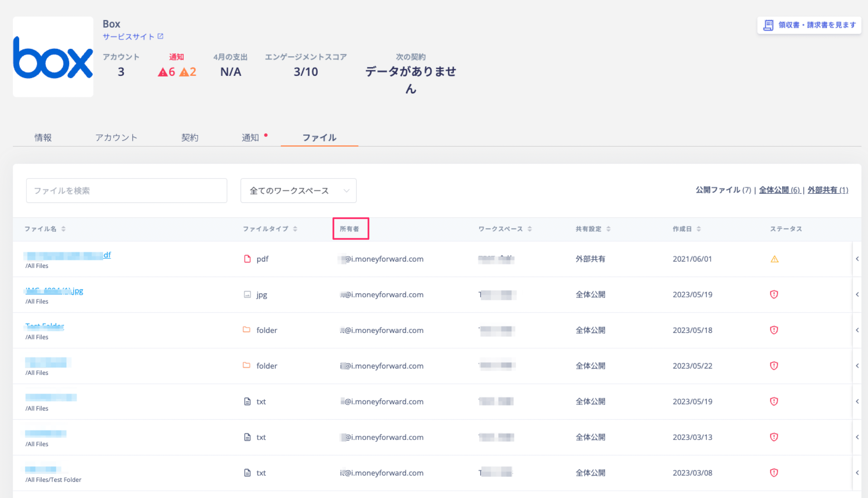
Task: Click red shield status icon in jpg row
Action: tap(774, 294)
